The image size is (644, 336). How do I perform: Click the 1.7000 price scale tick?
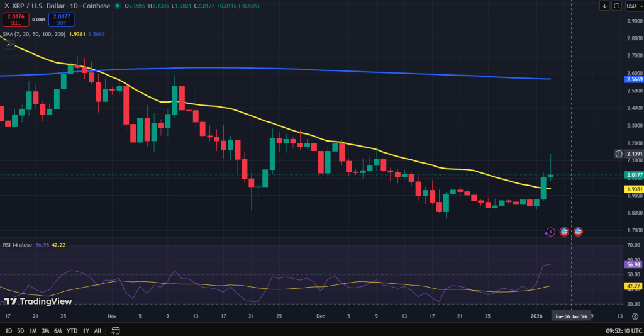coord(635,230)
